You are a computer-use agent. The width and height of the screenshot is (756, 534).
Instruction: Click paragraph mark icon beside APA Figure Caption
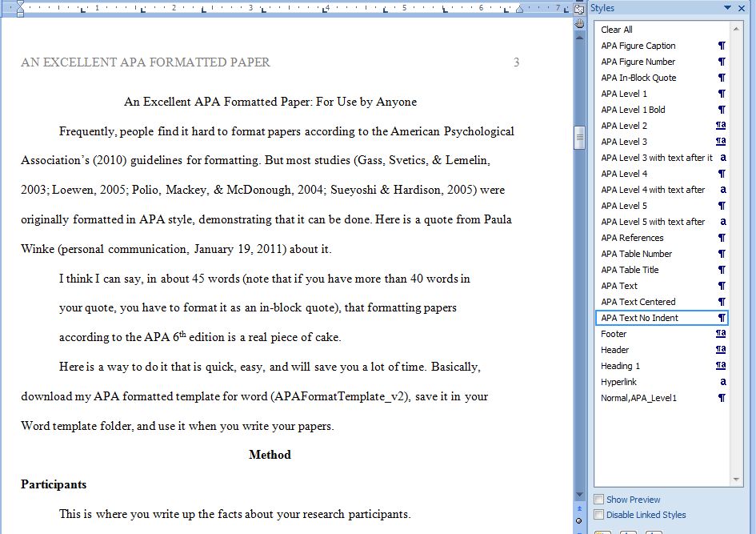[722, 46]
